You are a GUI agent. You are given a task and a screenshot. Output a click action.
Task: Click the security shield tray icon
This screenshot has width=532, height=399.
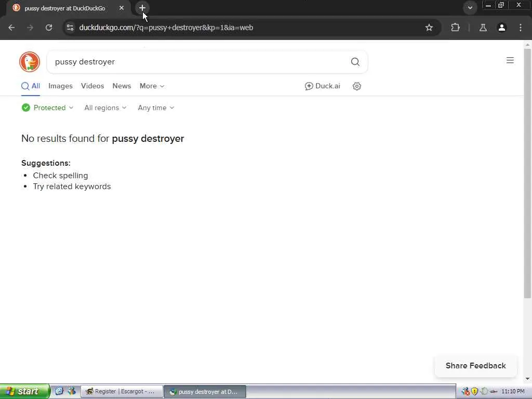pyautogui.click(x=475, y=392)
